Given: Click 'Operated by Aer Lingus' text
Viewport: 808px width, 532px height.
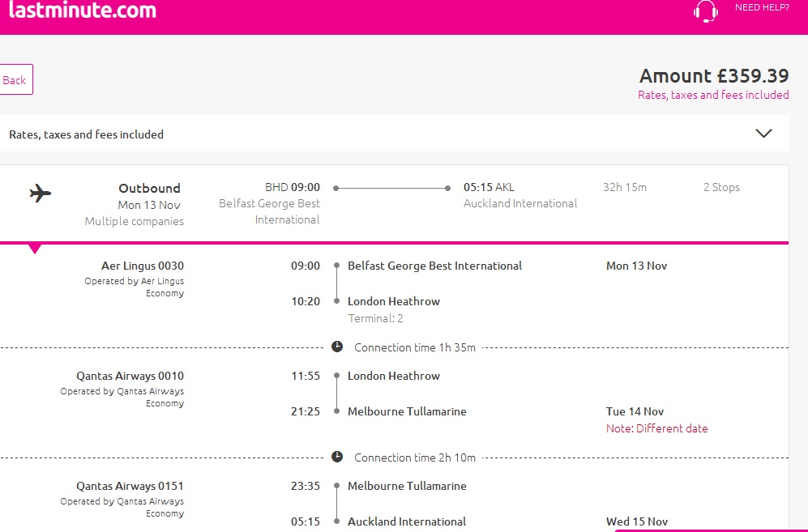Looking at the screenshot, I should coord(134,281).
